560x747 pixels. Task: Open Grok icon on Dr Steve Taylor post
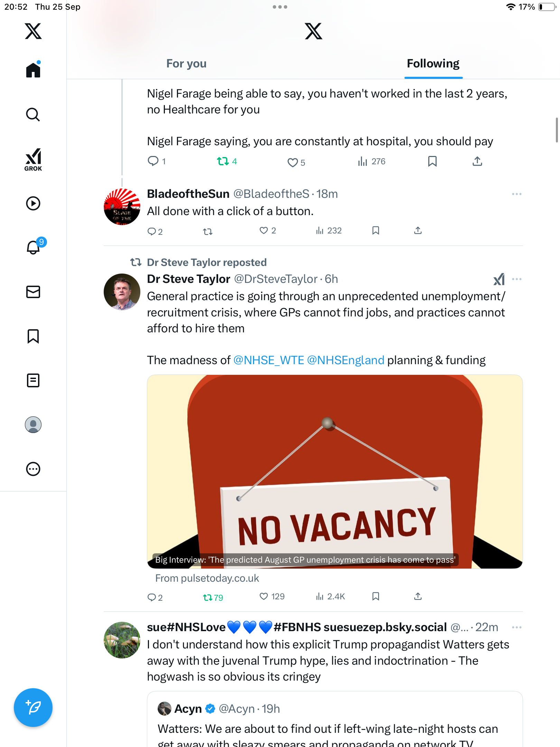click(x=499, y=279)
